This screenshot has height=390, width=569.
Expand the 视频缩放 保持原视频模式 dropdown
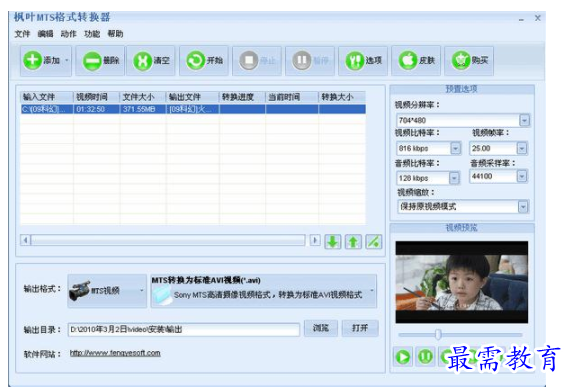523,207
